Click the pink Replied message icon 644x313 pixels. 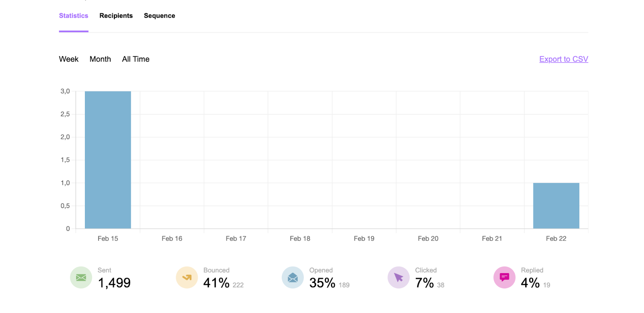click(504, 278)
